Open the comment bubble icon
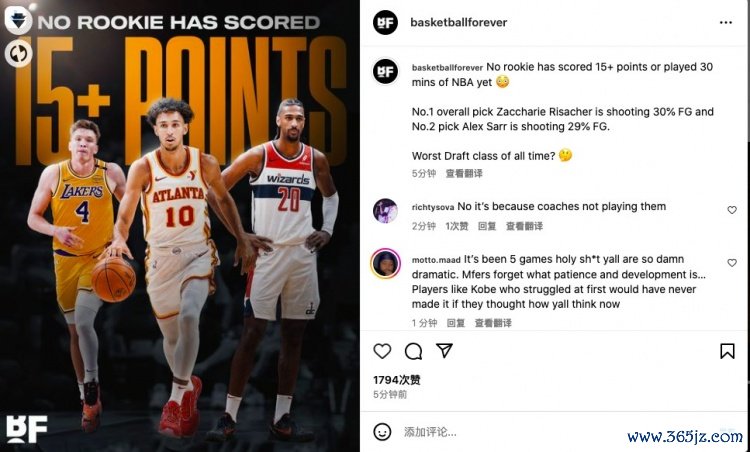The image size is (750, 452). (413, 351)
